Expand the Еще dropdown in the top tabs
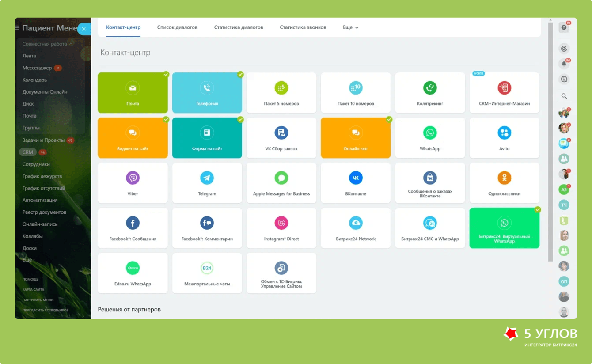The image size is (592, 364). (x=351, y=27)
